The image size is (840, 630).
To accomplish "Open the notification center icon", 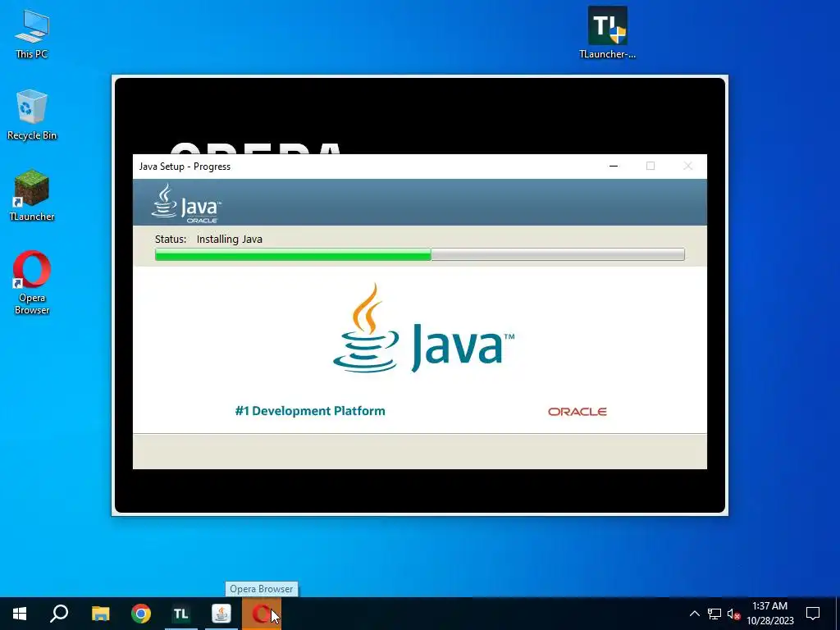I will tap(813, 614).
